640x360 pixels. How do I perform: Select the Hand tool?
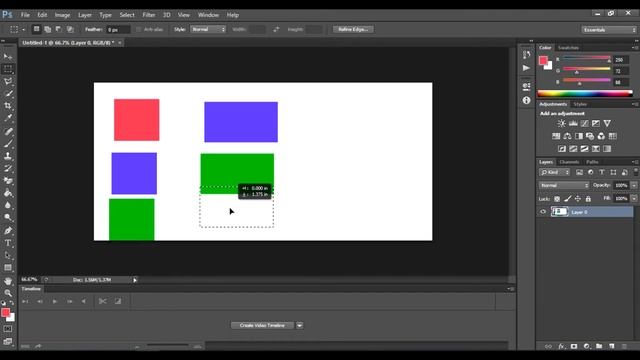[x=8, y=281]
